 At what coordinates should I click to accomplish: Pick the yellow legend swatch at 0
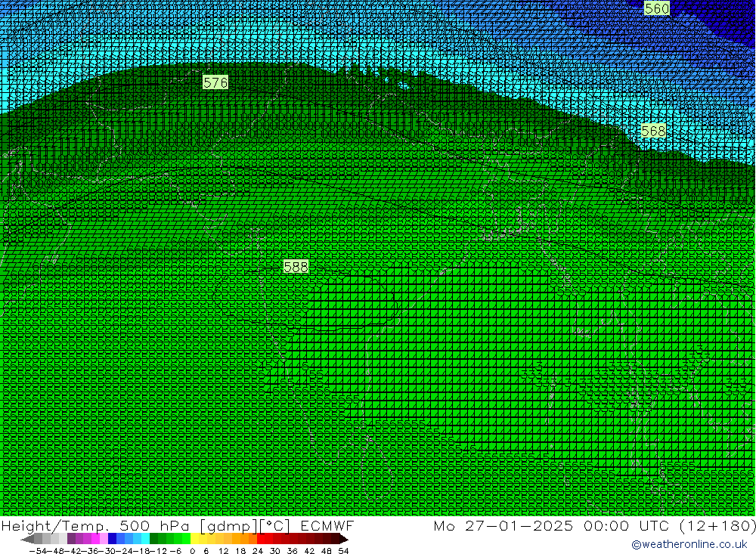click(195, 539)
